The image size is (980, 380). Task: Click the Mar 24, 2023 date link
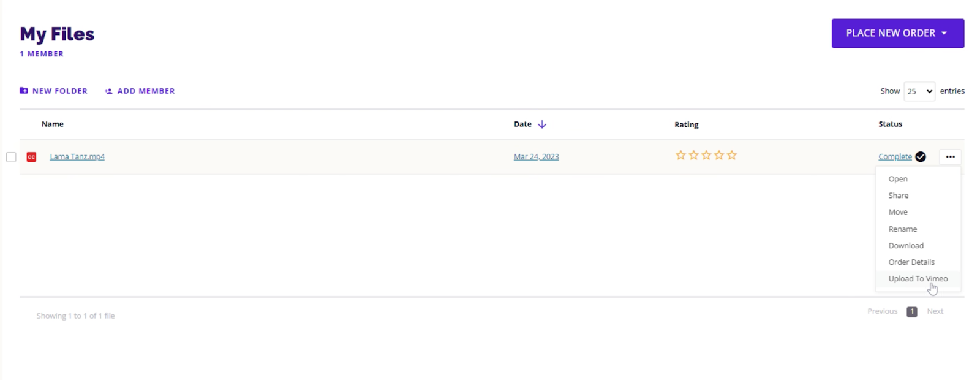[536, 156]
